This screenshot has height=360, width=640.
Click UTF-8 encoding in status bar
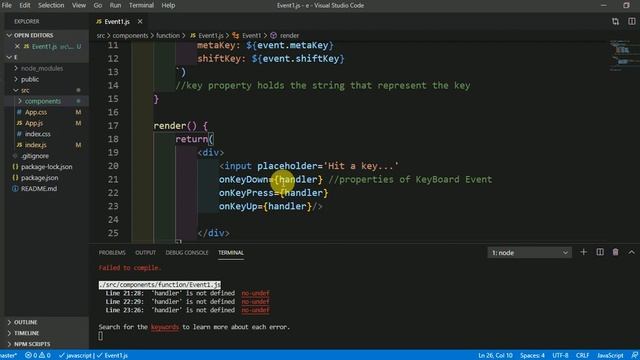click(x=560, y=356)
